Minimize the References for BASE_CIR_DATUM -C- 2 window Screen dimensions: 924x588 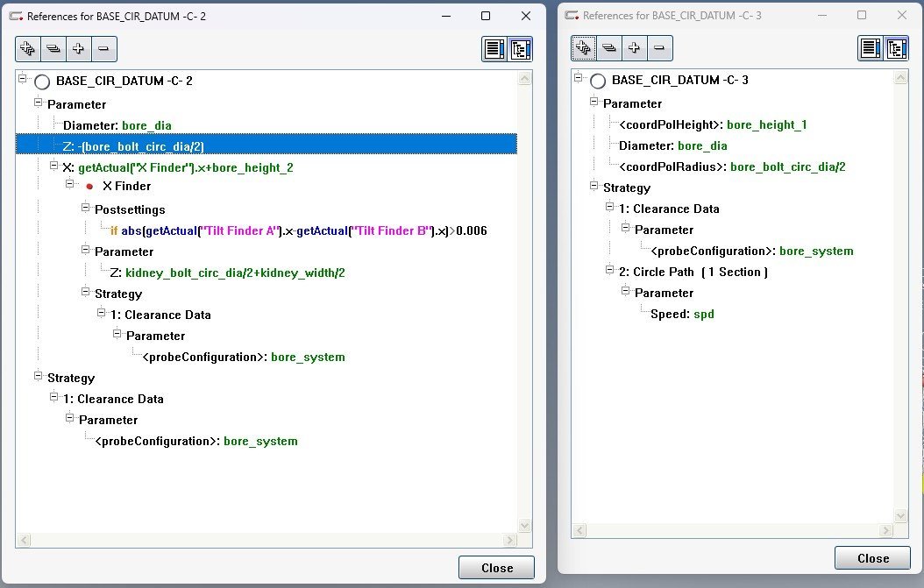click(447, 16)
